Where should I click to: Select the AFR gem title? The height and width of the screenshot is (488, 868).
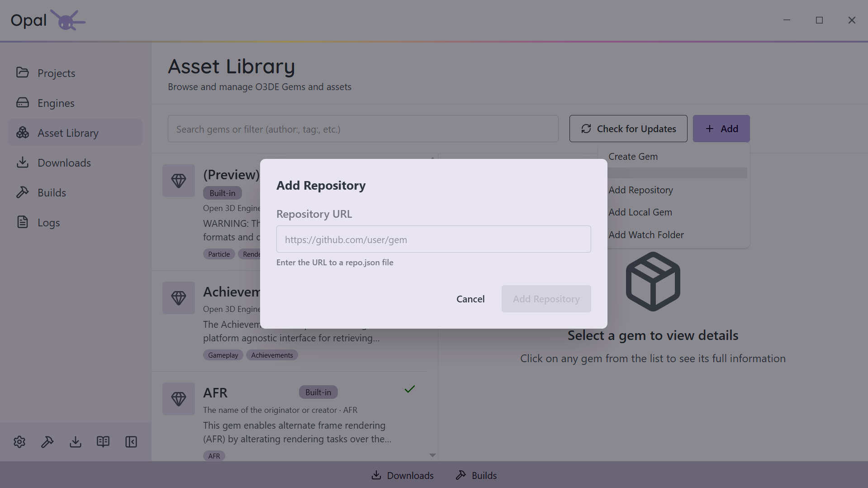coord(215,393)
